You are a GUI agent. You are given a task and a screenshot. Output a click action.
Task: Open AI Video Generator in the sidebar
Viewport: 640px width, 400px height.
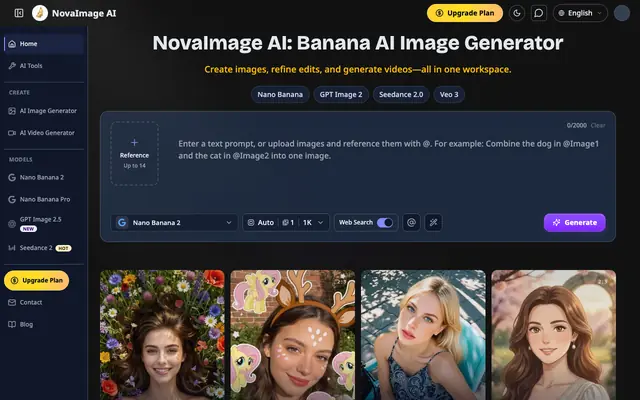44,133
